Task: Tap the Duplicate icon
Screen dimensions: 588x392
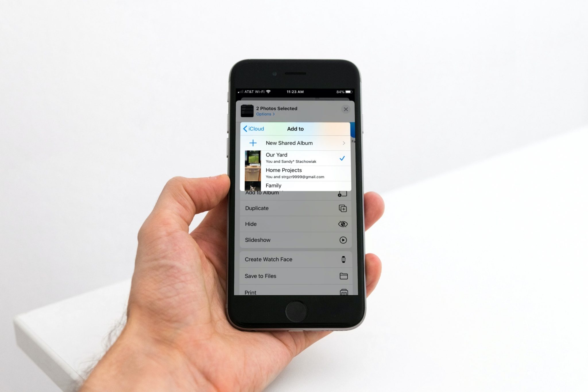Action: coord(343,208)
